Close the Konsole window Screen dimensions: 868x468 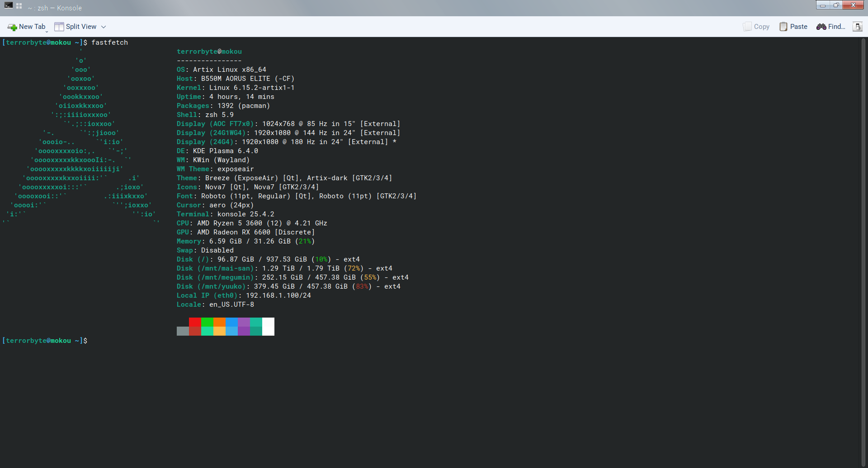click(854, 5)
